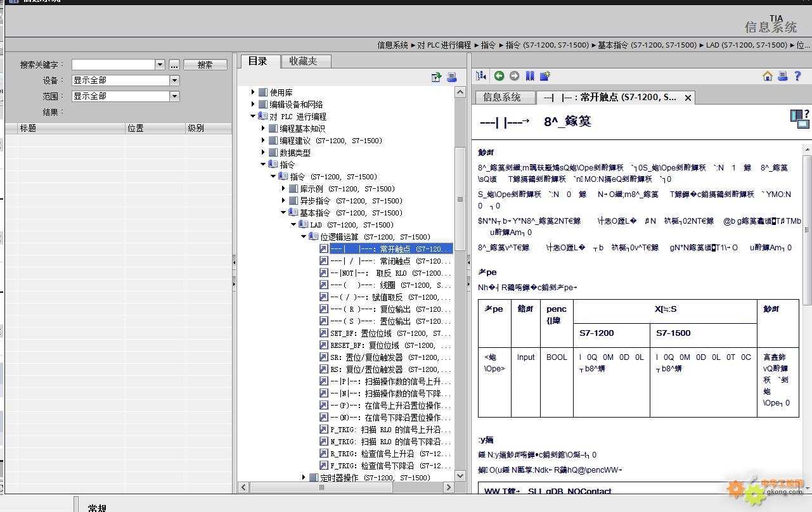Click the book icon of 对 PLC 进行编程
The width and height of the screenshot is (812, 512).
click(x=263, y=117)
